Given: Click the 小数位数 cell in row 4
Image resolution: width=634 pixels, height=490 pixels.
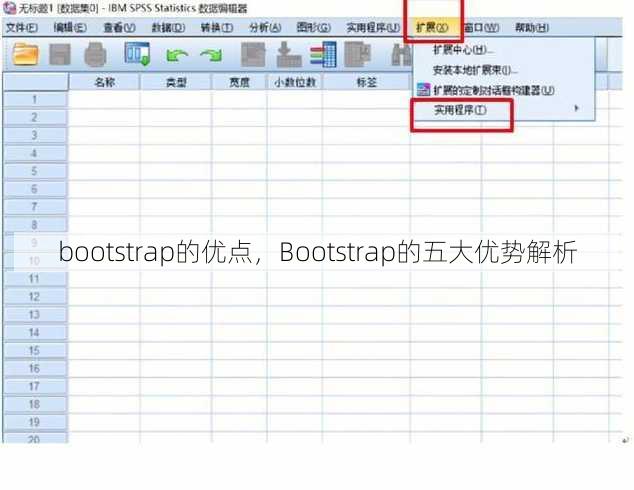Looking at the screenshot, I should click(x=295, y=153).
